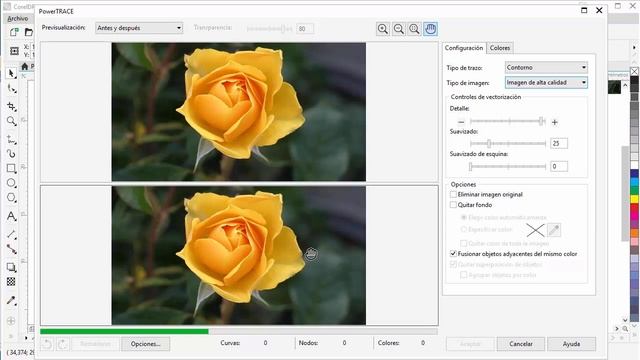
Task: Click the Transparencia slider
Action: (x=269, y=29)
